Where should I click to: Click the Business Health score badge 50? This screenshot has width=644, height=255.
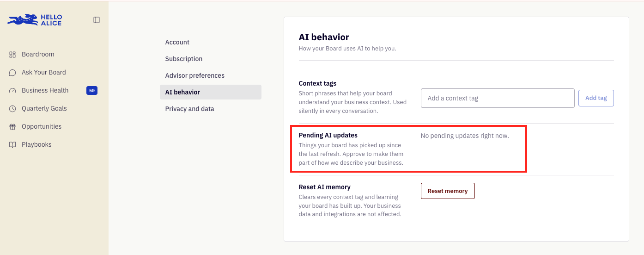(92, 91)
